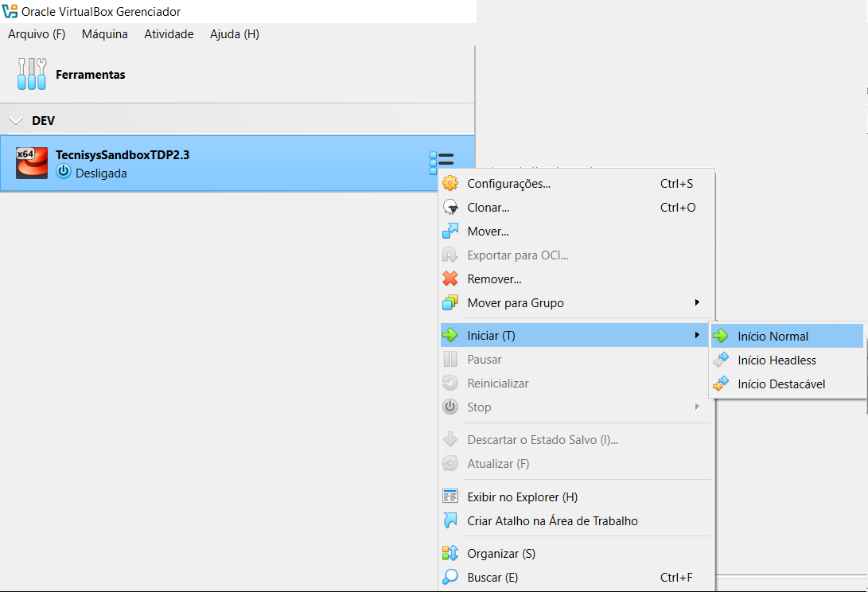Click Descartar o Estado Salvo (I)... text
The width and height of the screenshot is (868, 592).
point(543,440)
